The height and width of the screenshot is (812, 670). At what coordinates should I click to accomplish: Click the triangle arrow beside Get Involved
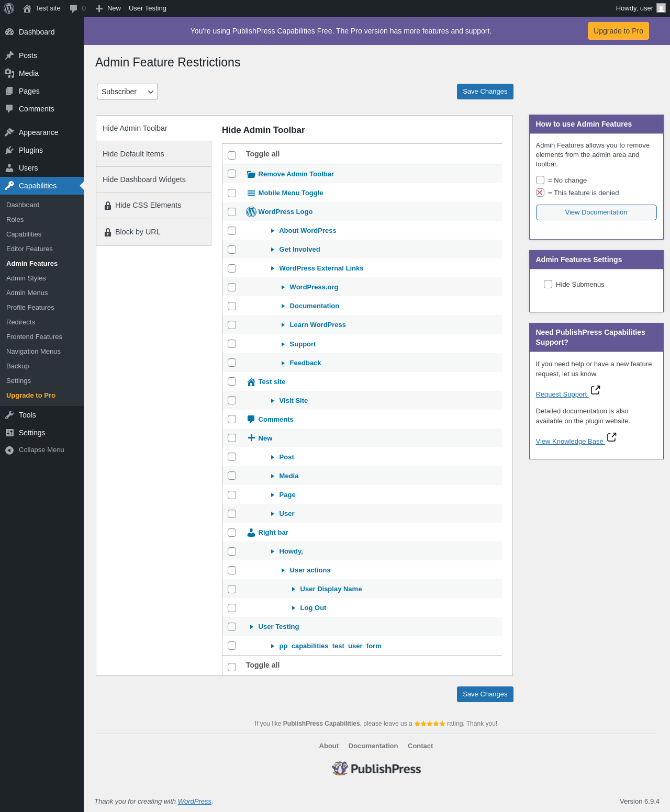click(x=273, y=250)
